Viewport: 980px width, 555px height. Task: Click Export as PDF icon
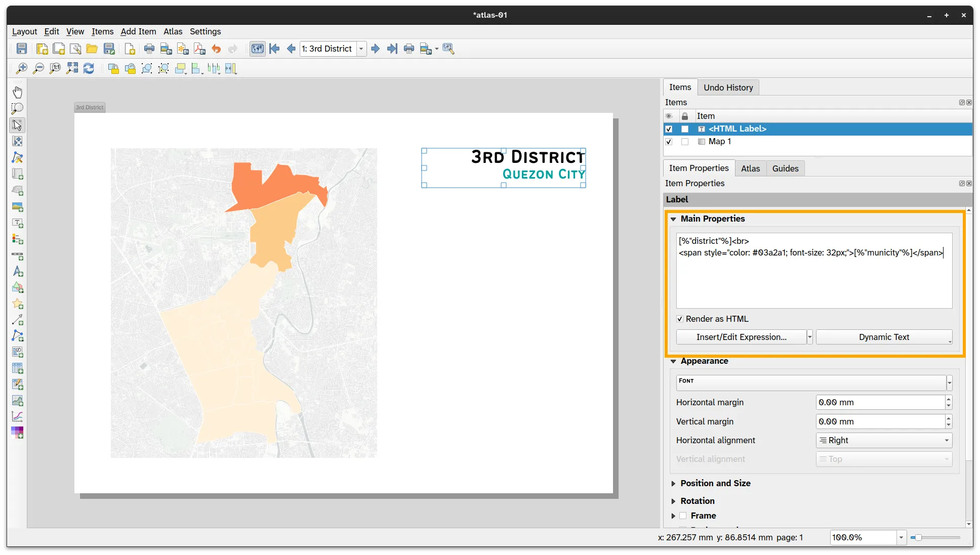199,49
